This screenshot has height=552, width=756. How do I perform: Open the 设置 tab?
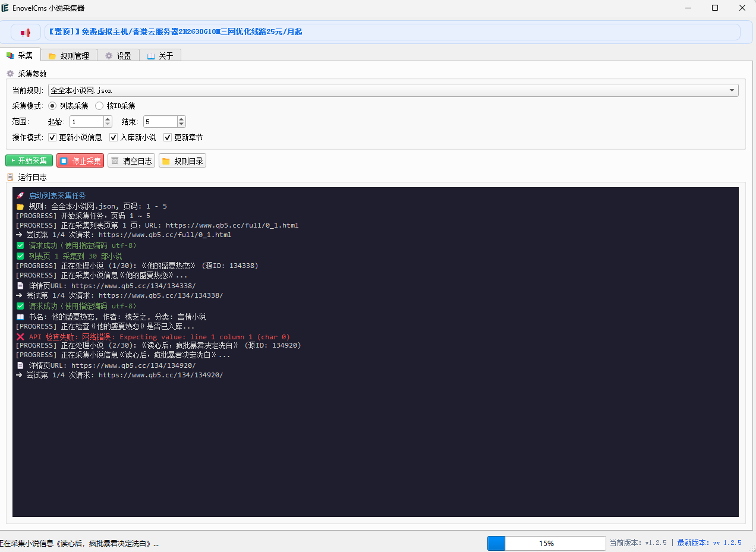click(118, 56)
